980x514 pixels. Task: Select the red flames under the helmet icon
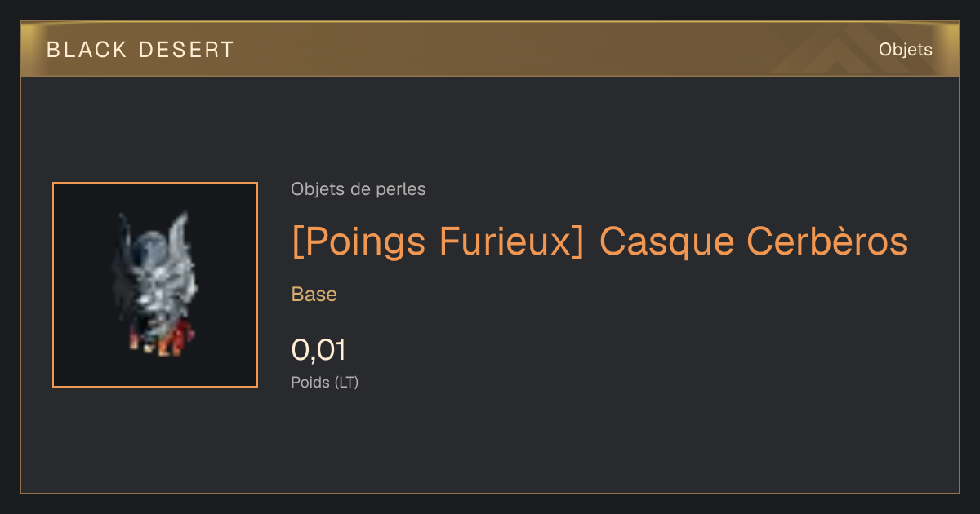(163, 338)
